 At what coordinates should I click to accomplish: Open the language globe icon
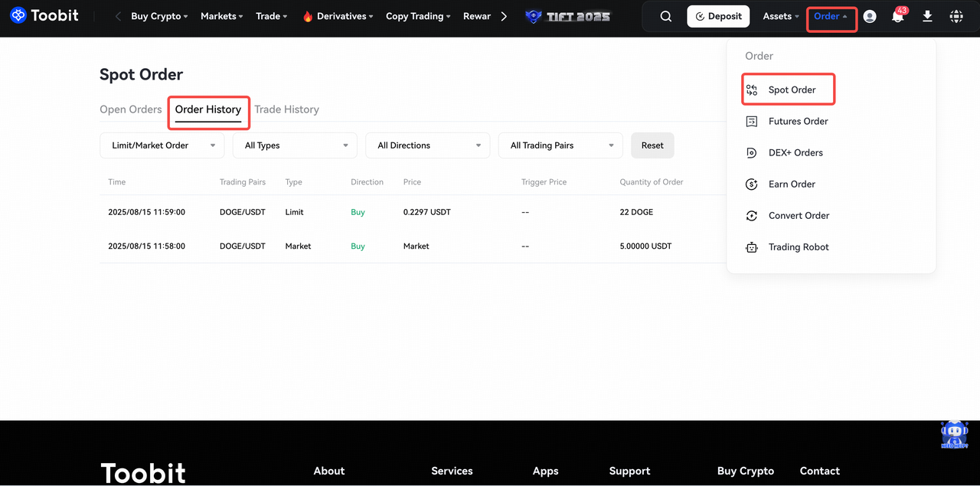pos(956,16)
